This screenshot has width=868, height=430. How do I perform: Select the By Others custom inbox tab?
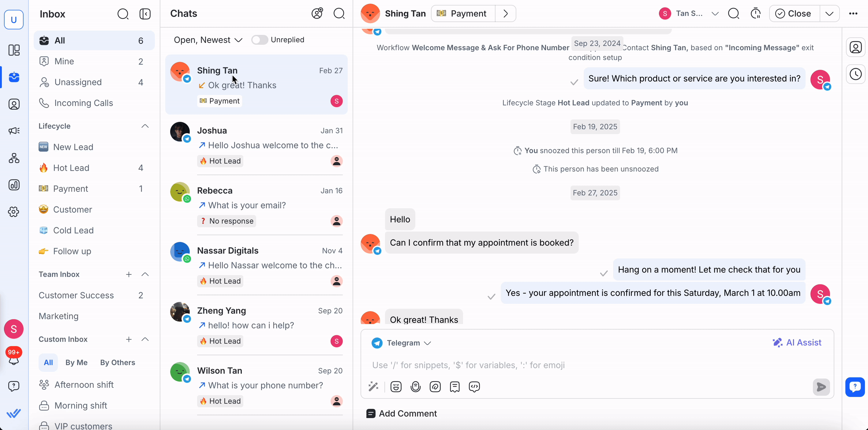coord(117,363)
